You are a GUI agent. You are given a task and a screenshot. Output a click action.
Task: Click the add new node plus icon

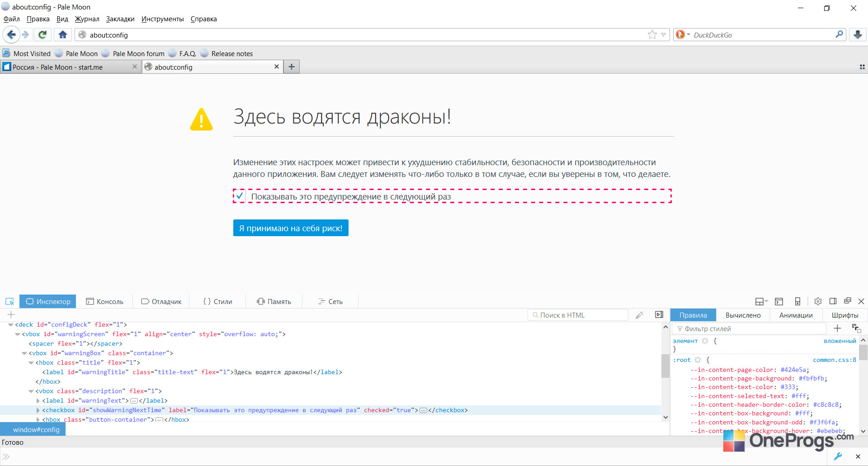[11, 315]
